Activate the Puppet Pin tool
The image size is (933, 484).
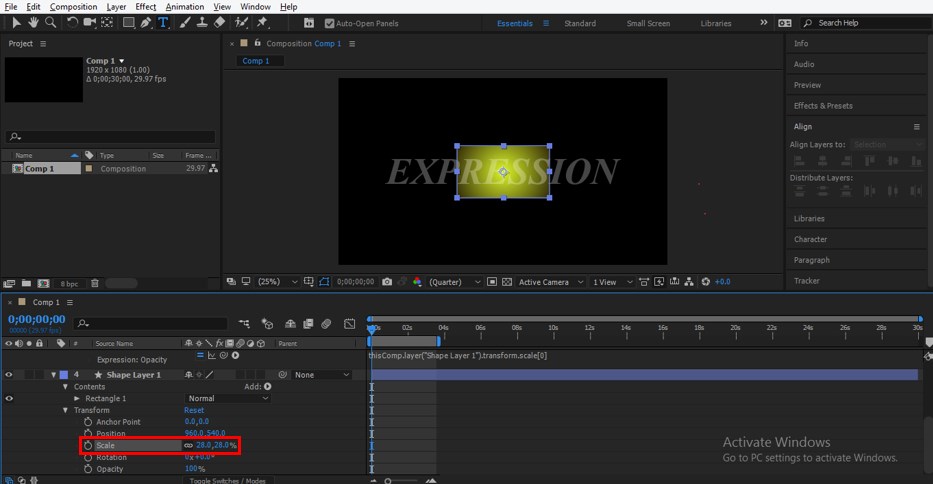point(261,22)
